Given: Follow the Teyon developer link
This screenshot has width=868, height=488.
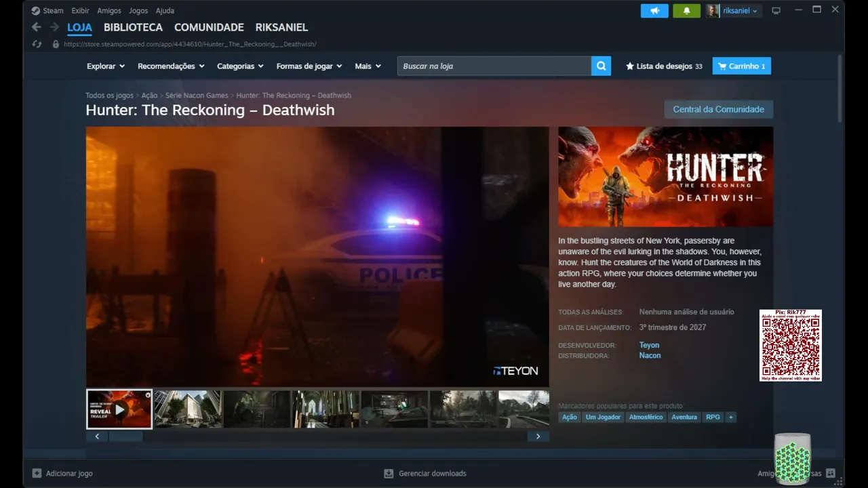Looking at the screenshot, I should tap(649, 345).
